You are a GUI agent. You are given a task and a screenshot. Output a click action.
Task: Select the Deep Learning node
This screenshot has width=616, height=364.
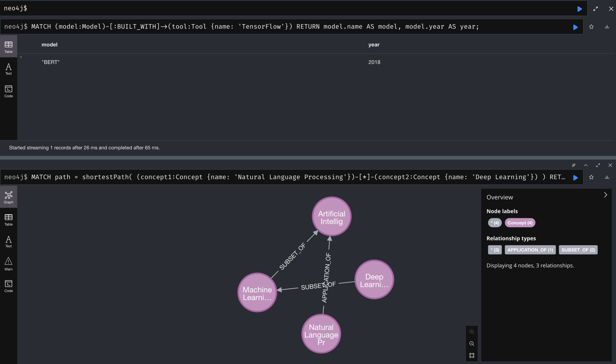(x=374, y=279)
